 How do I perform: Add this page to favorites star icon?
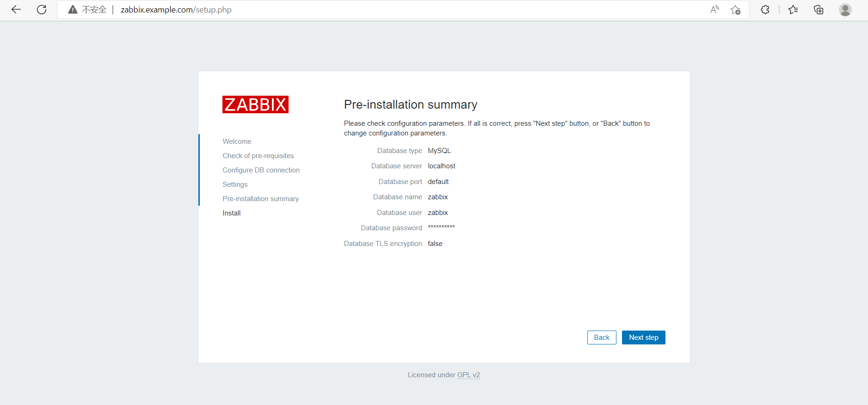[736, 10]
